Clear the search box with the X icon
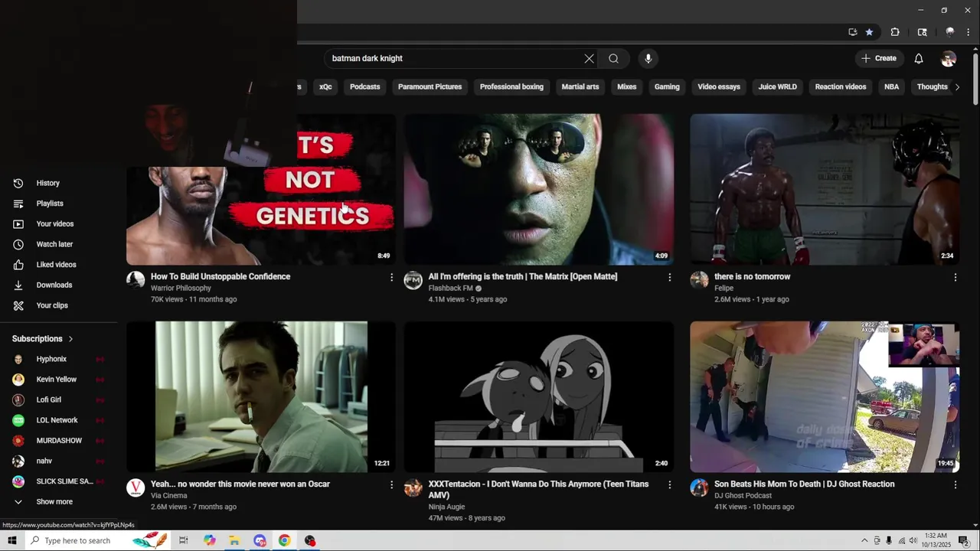Image resolution: width=980 pixels, height=551 pixels. coord(589,58)
